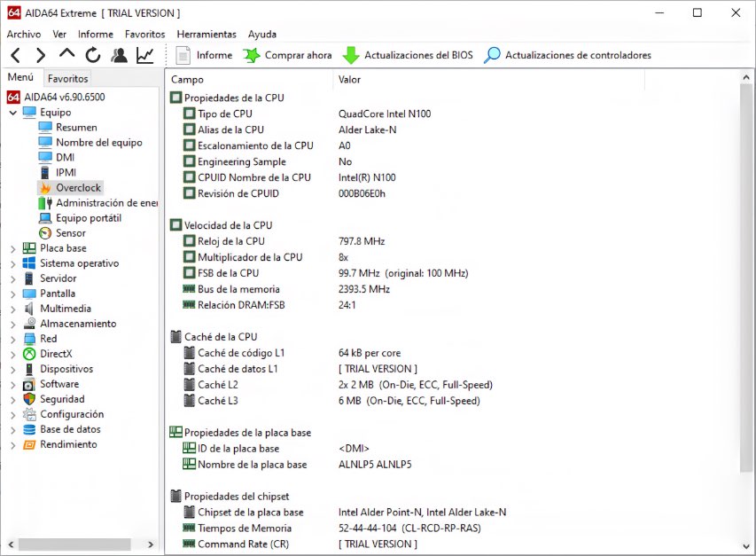Open Actualizaciones del BIOS
Screen dimensions: 756x556
tap(408, 56)
